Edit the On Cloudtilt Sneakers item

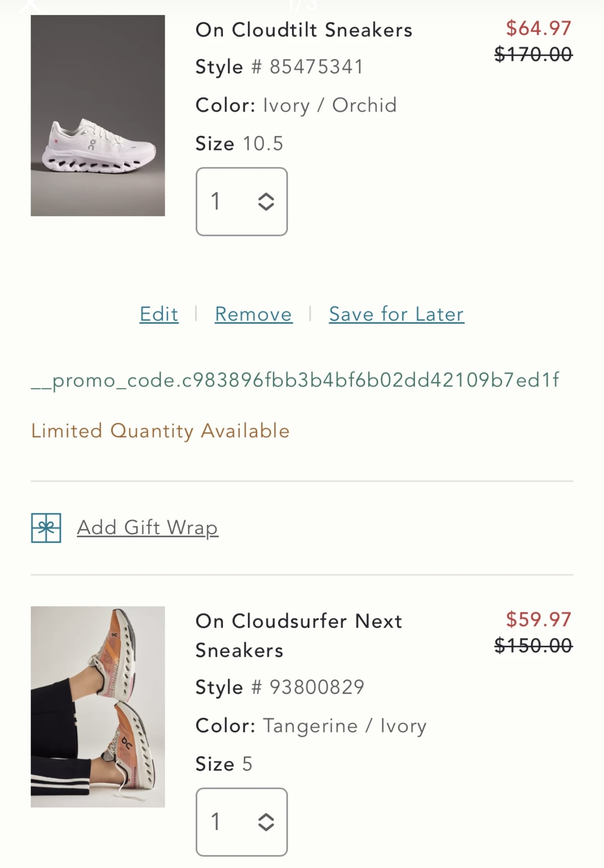point(159,314)
